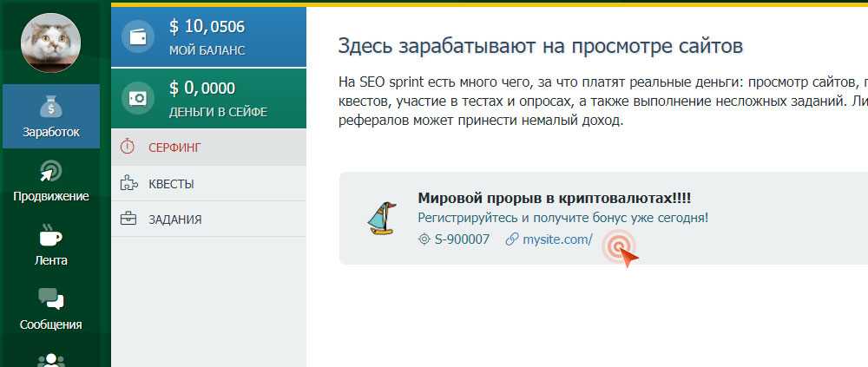Screen dimensions: 868x367
Task: Select the СЕРФИНГ menu item
Action: click(175, 147)
